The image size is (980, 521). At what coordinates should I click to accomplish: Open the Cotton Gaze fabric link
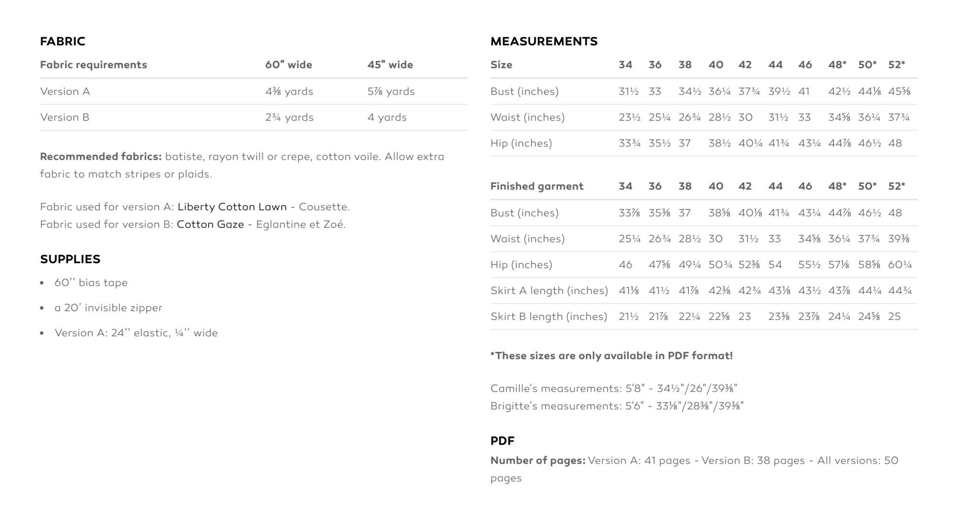[x=210, y=224]
